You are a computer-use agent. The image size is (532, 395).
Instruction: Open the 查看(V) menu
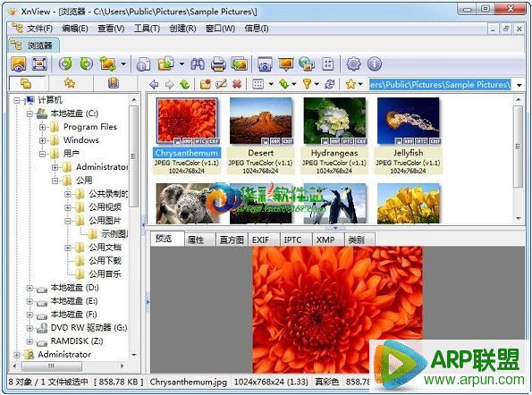[111, 29]
